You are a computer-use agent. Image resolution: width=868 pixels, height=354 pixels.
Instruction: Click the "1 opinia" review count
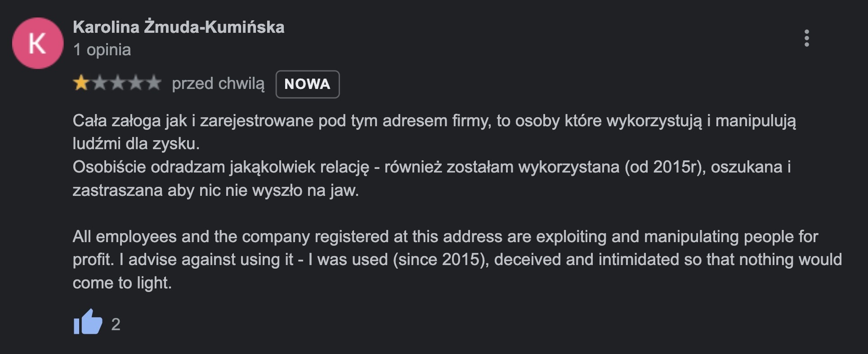pyautogui.click(x=102, y=49)
